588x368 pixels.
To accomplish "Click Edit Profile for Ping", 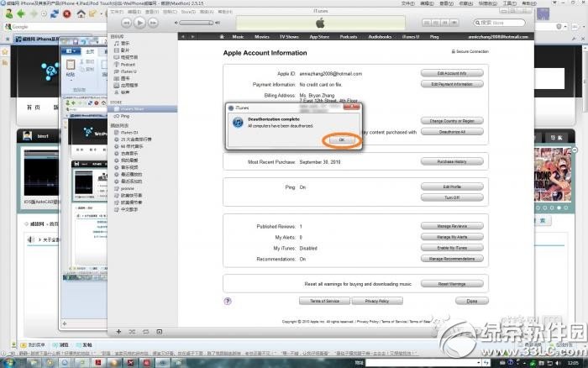I will pyautogui.click(x=452, y=187).
